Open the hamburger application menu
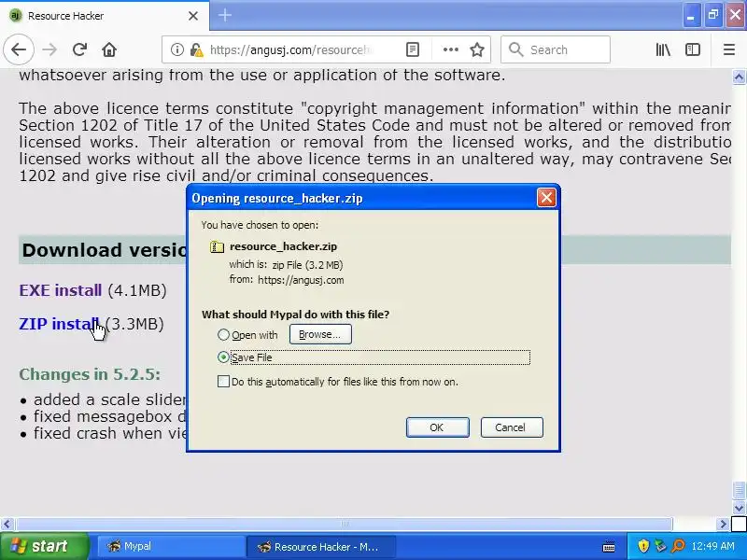The width and height of the screenshot is (747, 560). click(x=729, y=49)
